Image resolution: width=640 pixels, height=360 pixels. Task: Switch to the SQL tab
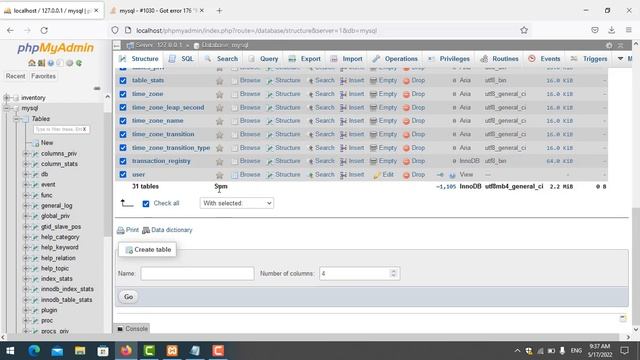182,59
